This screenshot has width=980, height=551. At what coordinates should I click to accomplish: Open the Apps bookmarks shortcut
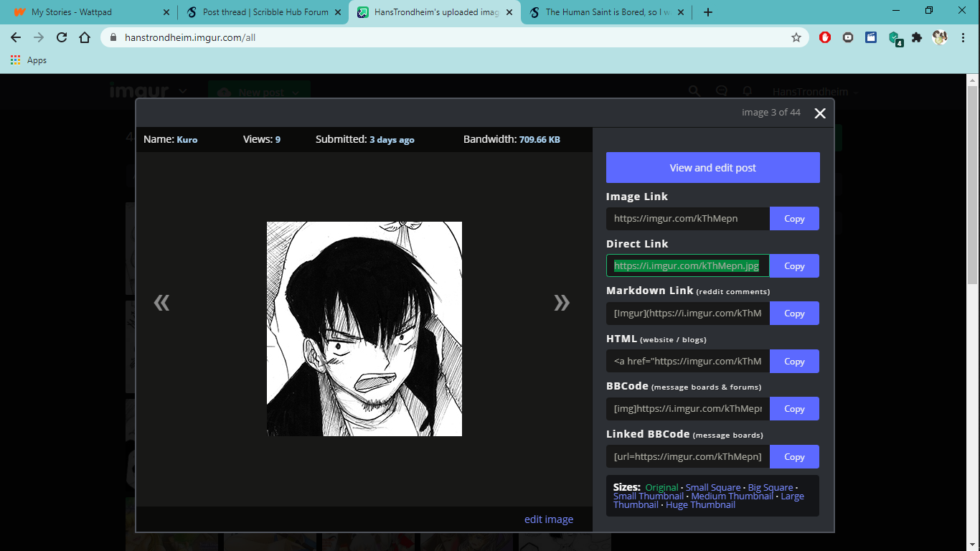(29, 60)
